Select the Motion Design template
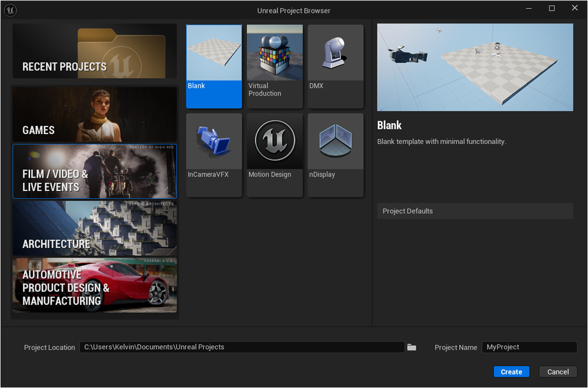Image resolution: width=588 pixels, height=388 pixels. tap(275, 155)
